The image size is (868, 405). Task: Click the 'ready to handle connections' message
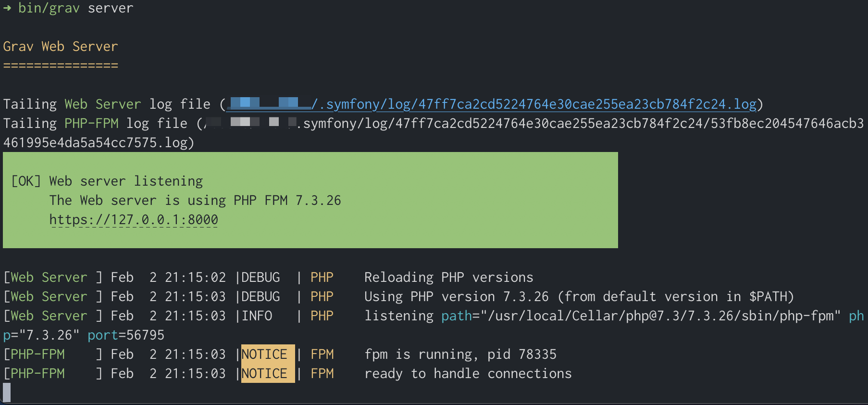[x=468, y=374]
